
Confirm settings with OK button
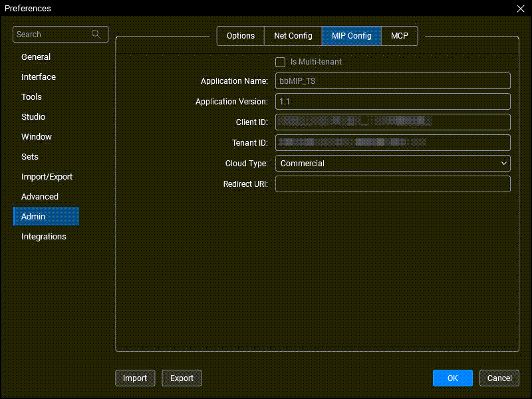452,378
